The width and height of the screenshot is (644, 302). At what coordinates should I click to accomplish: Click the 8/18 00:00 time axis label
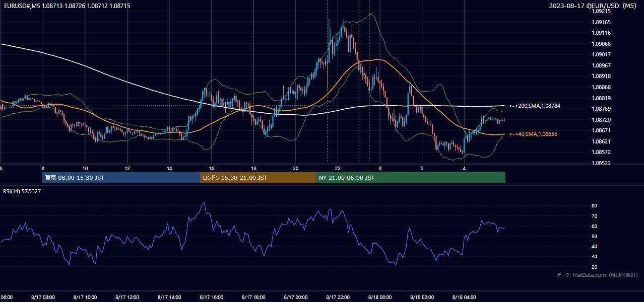click(x=380, y=297)
